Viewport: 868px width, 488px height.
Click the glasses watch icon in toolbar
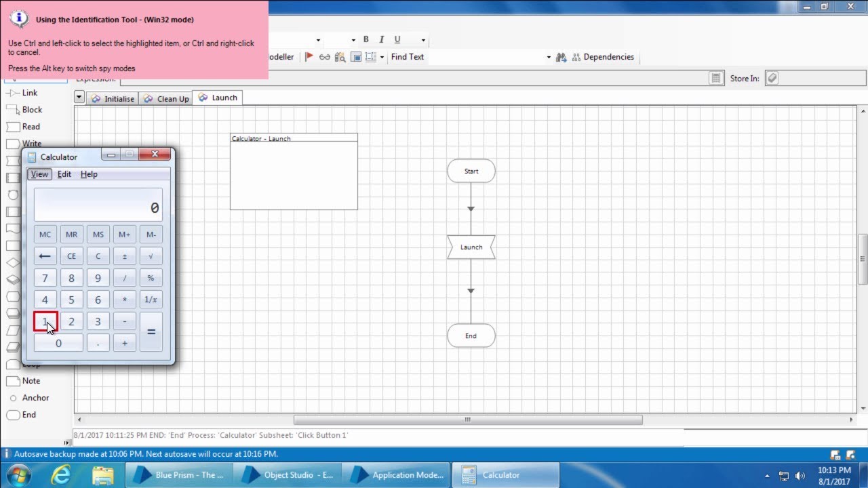325,57
